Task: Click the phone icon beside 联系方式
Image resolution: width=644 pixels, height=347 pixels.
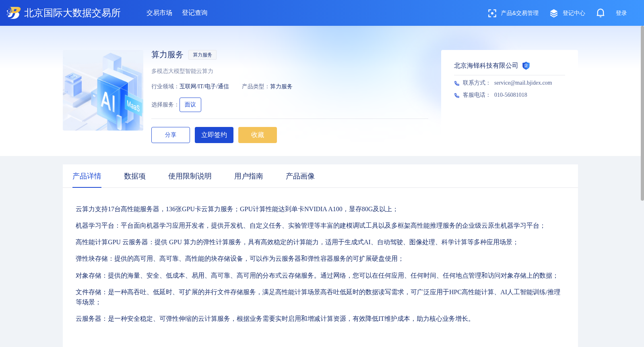Action: coord(457,83)
